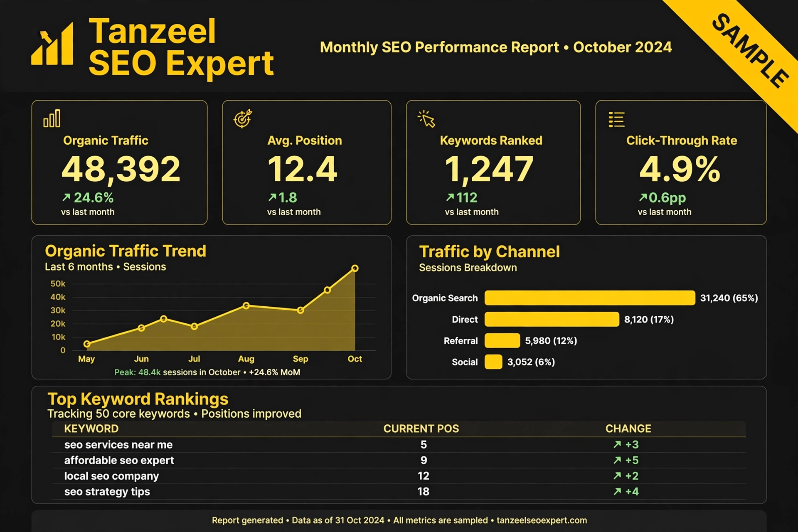Click the Avg. Position target icon
798x532 pixels.
point(243,118)
